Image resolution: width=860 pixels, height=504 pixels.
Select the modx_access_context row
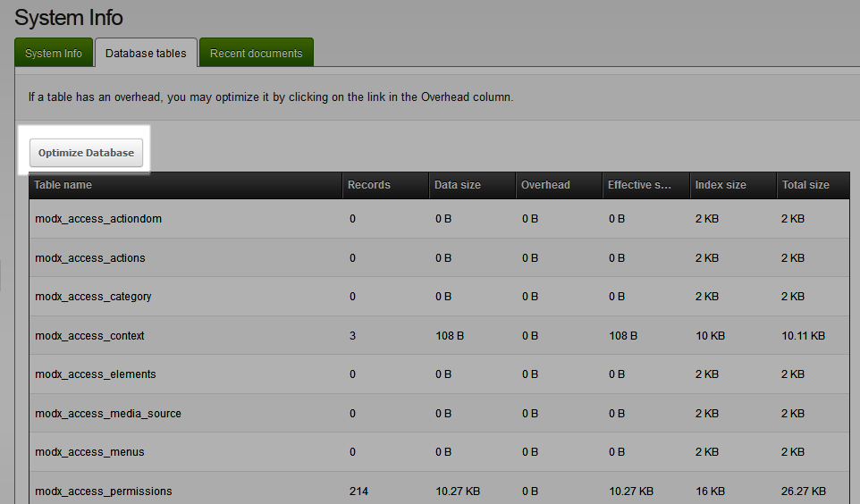tap(89, 336)
